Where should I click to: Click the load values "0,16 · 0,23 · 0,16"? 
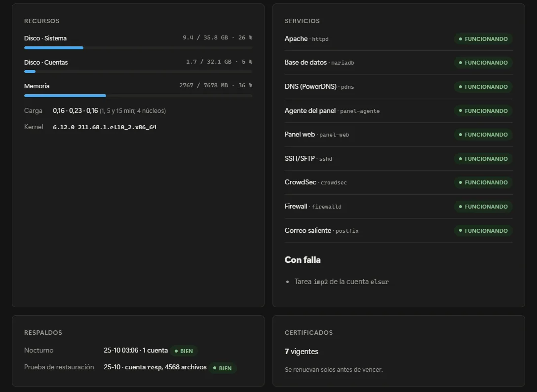[76, 111]
